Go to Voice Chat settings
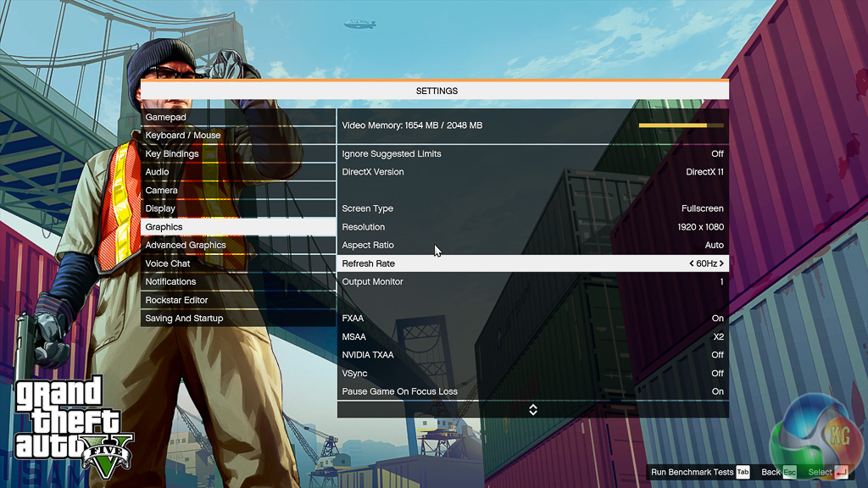Image resolution: width=868 pixels, height=488 pixels. (x=238, y=263)
